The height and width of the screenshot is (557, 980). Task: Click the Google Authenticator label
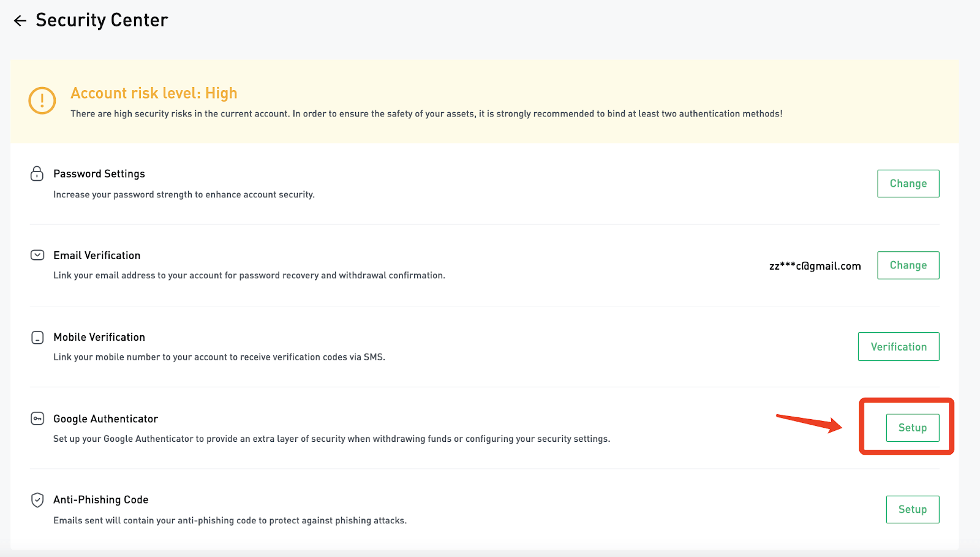click(x=105, y=419)
